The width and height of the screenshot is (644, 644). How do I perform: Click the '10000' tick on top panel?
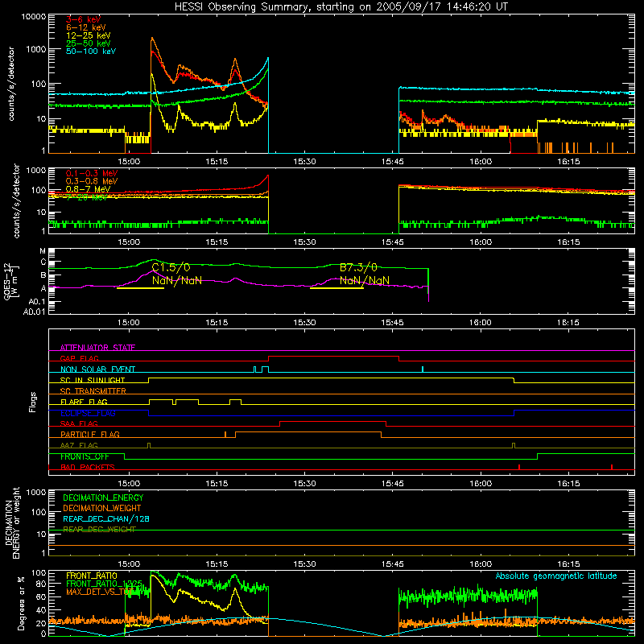[x=34, y=17]
